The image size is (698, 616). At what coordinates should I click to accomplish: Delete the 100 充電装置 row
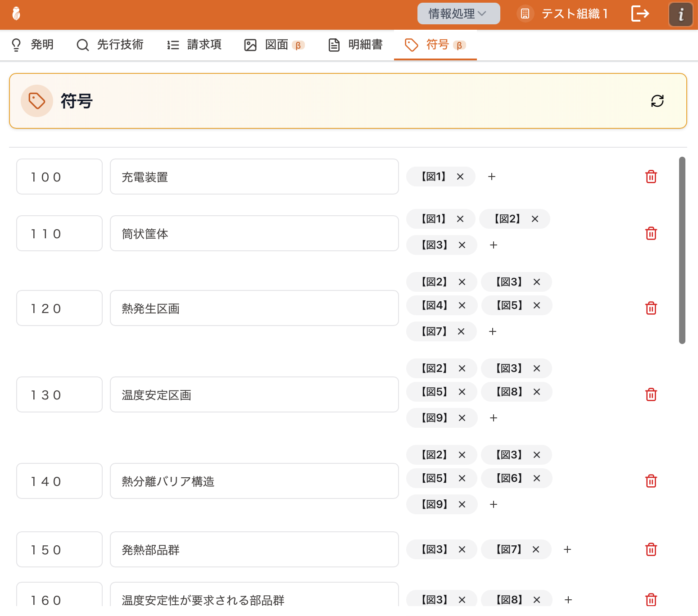651,177
